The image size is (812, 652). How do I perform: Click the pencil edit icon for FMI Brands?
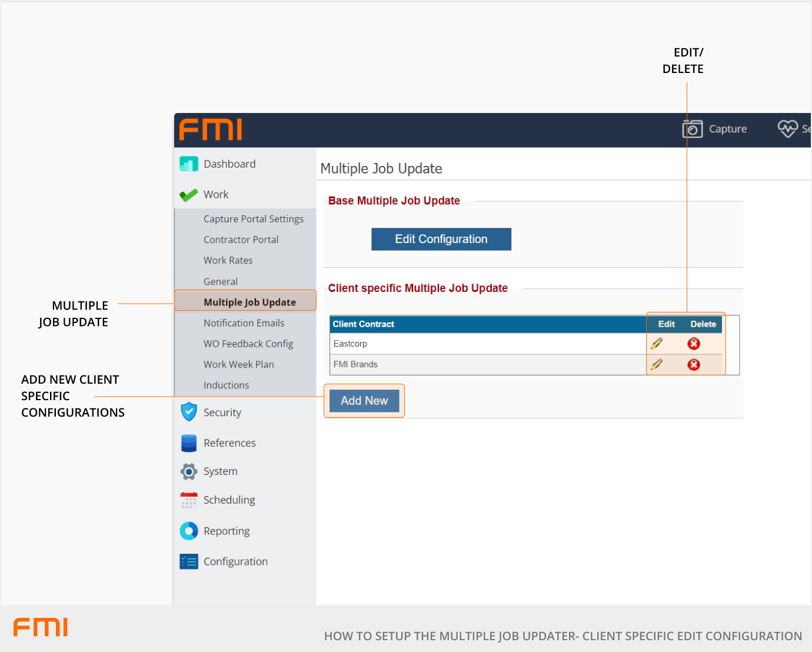click(x=657, y=365)
